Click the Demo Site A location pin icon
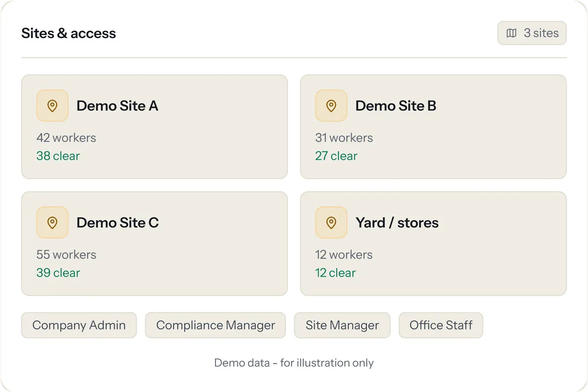588x392 pixels. click(x=52, y=106)
